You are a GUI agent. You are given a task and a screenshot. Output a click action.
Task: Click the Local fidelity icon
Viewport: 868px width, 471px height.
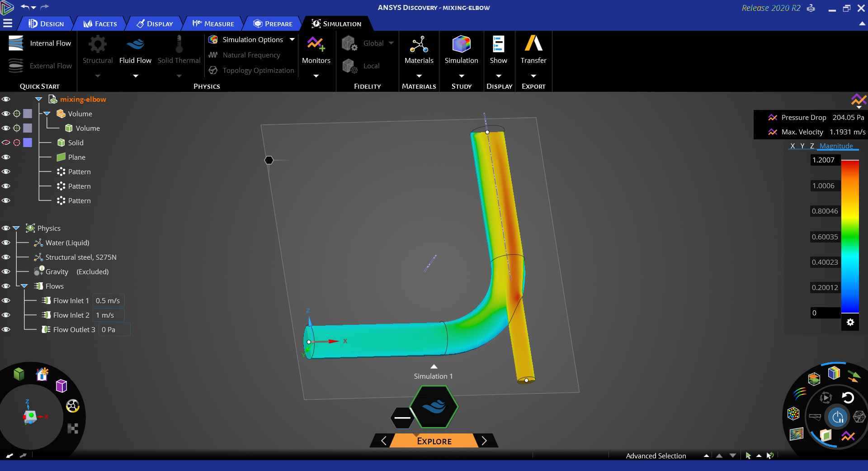pyautogui.click(x=350, y=66)
